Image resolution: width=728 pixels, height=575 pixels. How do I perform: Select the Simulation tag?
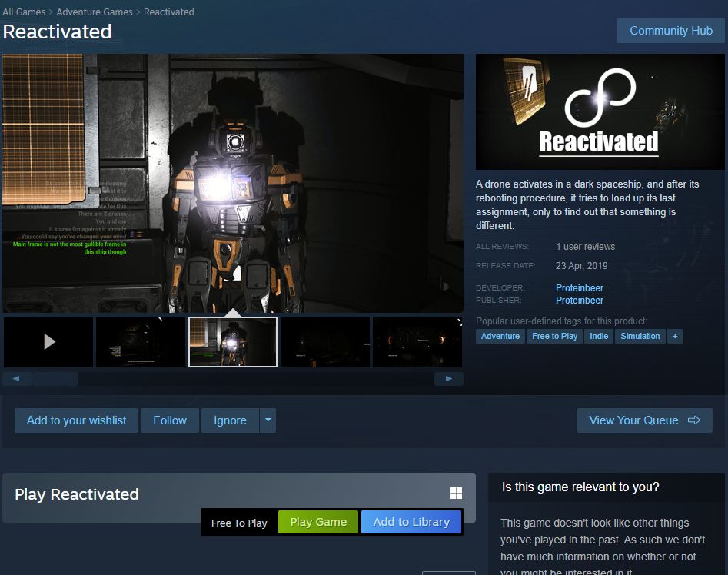pos(640,336)
